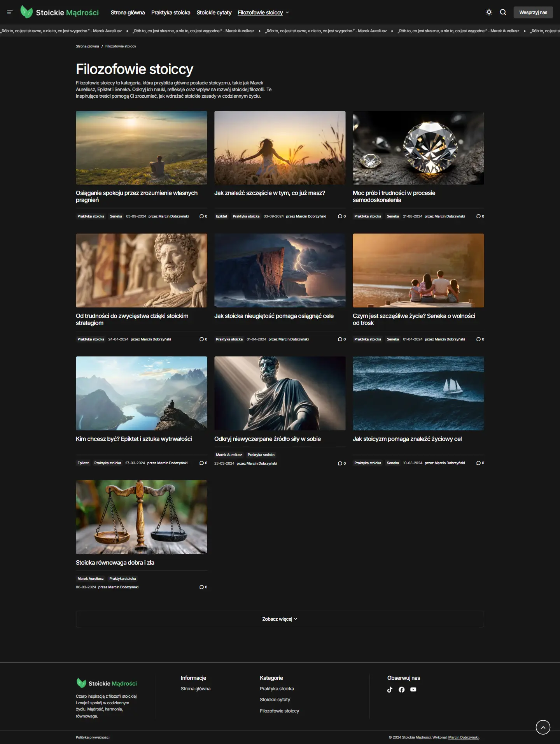Open search with the magnifier icon
This screenshot has width=560, height=744.
(x=503, y=12)
